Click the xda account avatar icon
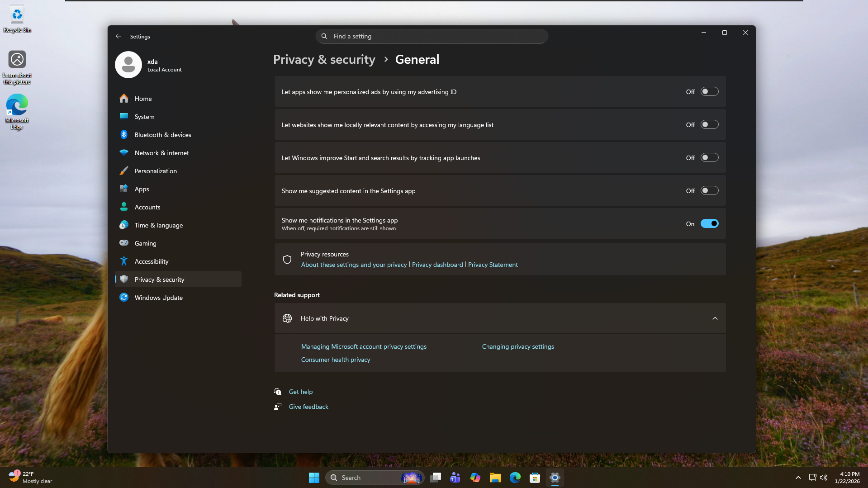Viewport: 868px width, 488px height. click(x=128, y=65)
